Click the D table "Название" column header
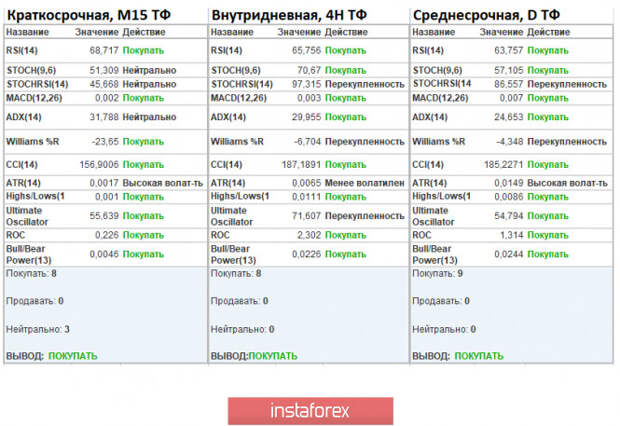This screenshot has height=426, width=620. click(434, 32)
